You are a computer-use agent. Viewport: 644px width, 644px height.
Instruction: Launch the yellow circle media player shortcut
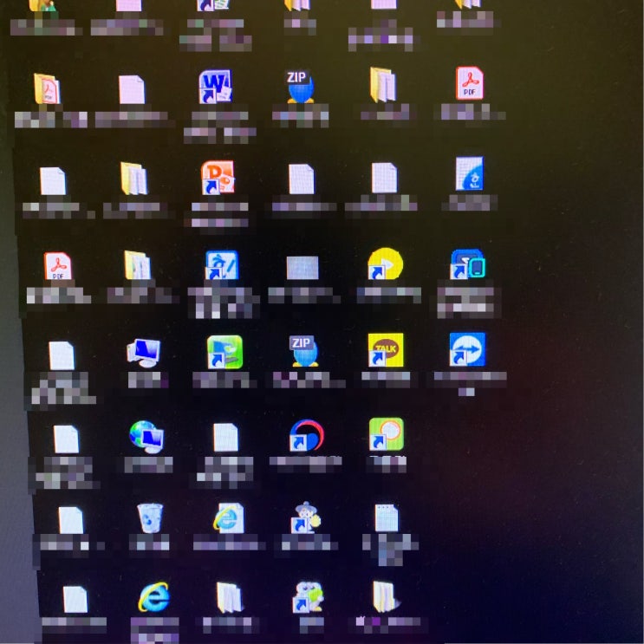pos(385,263)
